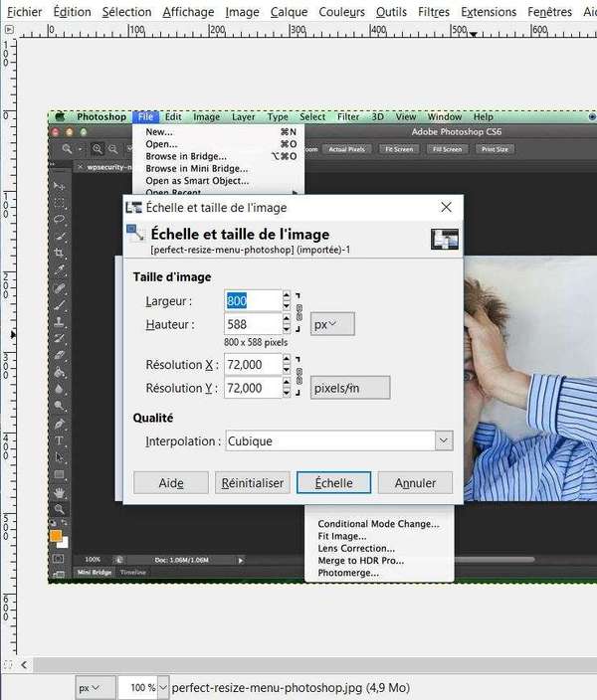This screenshot has width=597, height=700.
Task: Click the scale icon beside the dialog heading
Action: [x=136, y=235]
